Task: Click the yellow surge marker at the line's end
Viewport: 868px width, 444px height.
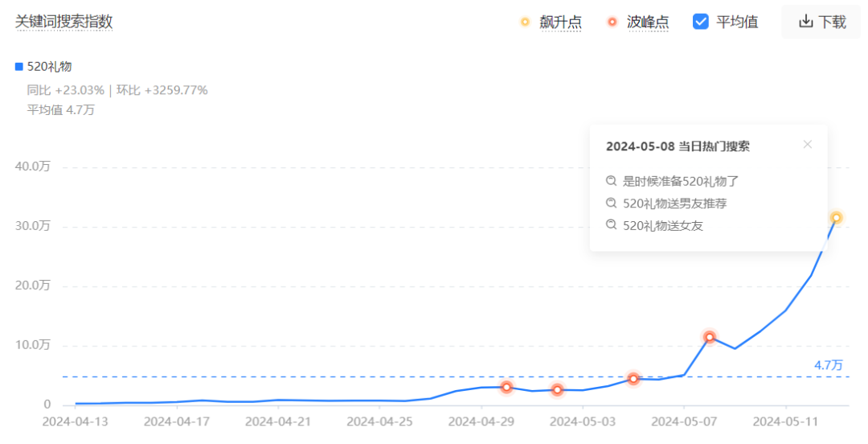Action: click(x=836, y=217)
